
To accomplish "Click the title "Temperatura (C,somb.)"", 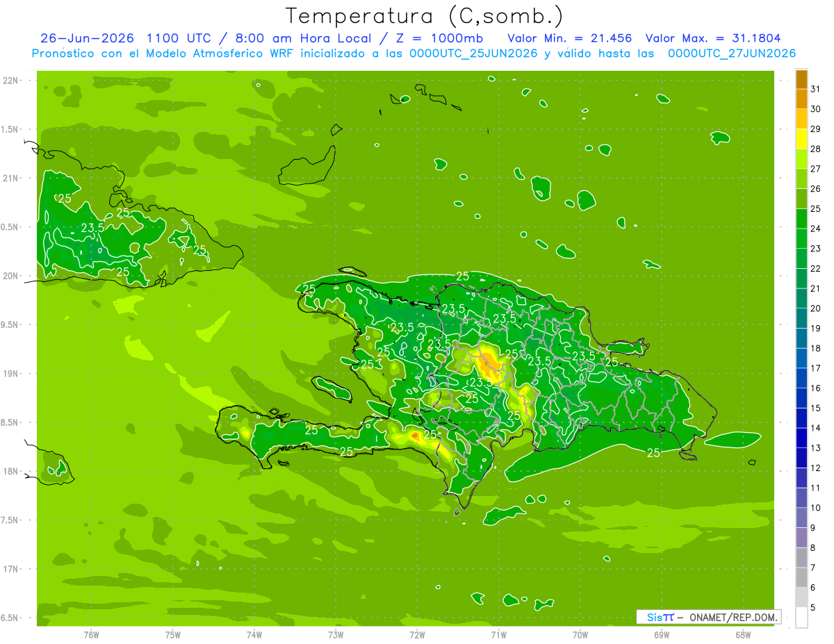I will click(x=425, y=16).
